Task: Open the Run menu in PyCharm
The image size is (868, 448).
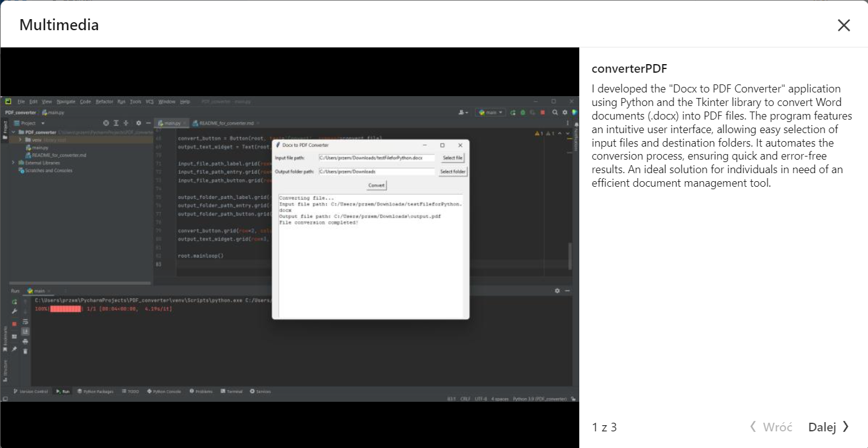Action: click(121, 102)
